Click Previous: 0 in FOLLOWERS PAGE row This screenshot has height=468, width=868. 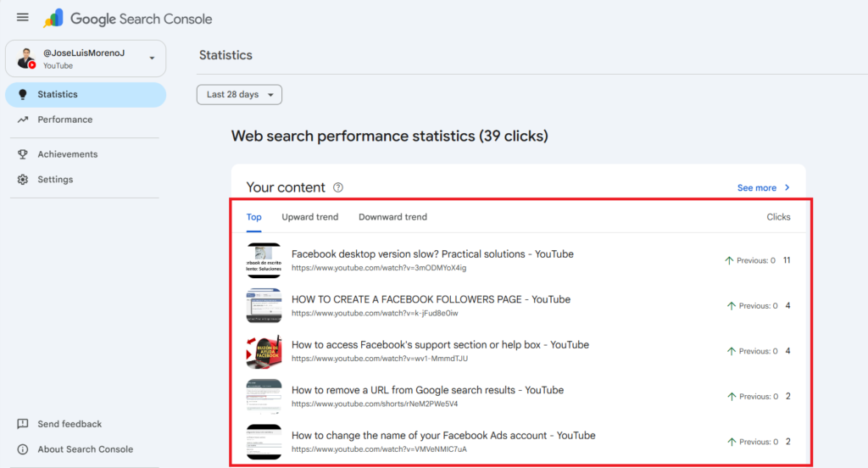coord(759,306)
